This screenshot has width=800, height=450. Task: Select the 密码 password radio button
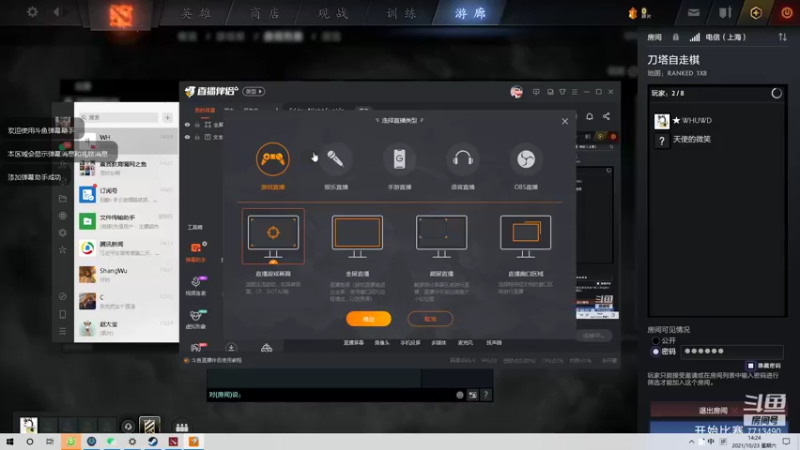pos(656,352)
